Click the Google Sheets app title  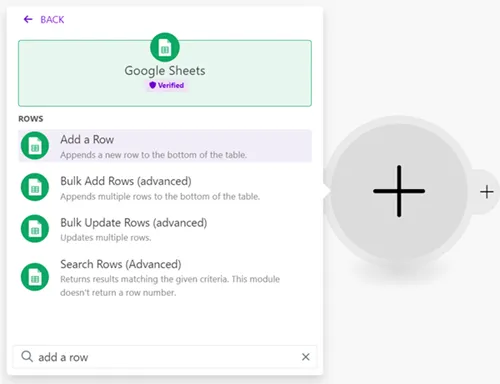(165, 71)
